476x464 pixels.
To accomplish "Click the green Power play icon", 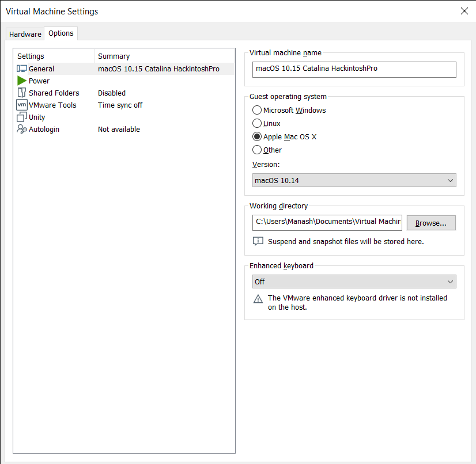I will 21,81.
